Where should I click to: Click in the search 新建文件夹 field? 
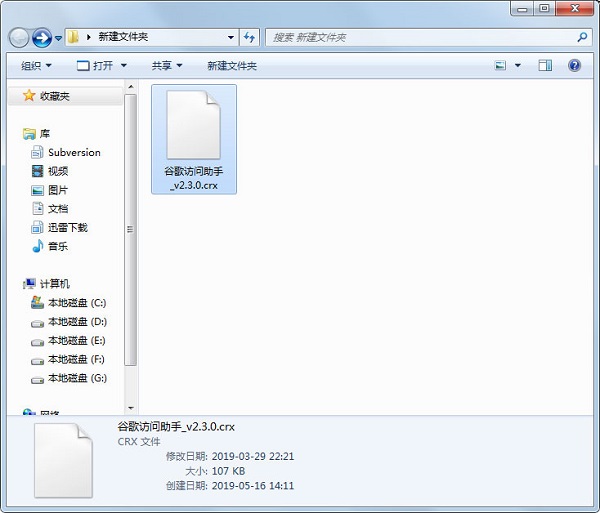(420, 37)
